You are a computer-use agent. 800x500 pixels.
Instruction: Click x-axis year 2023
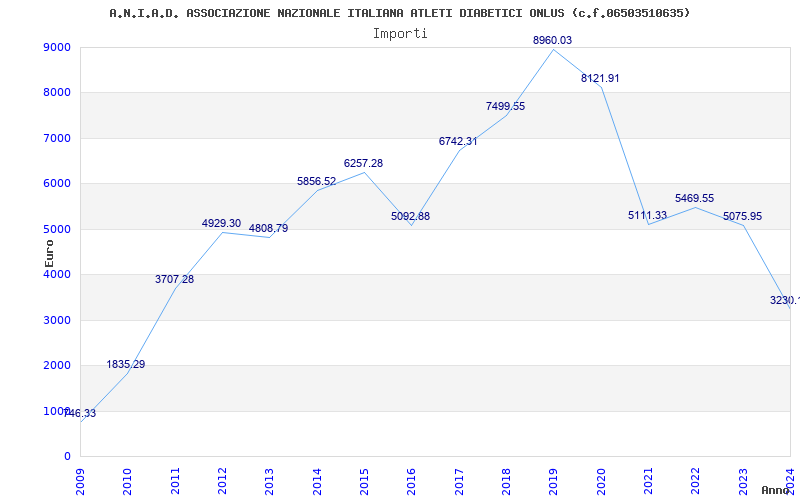click(743, 482)
